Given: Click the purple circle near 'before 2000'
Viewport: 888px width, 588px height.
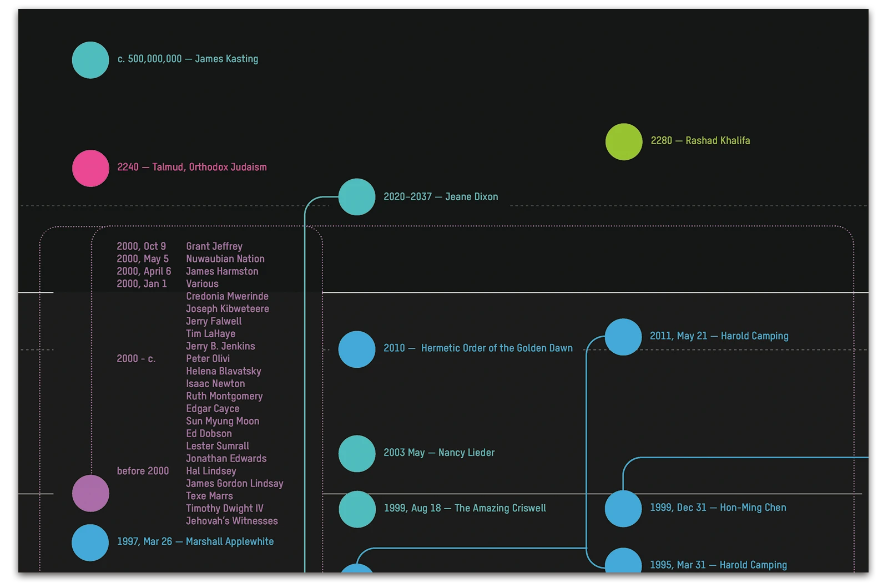Looking at the screenshot, I should coord(90,493).
